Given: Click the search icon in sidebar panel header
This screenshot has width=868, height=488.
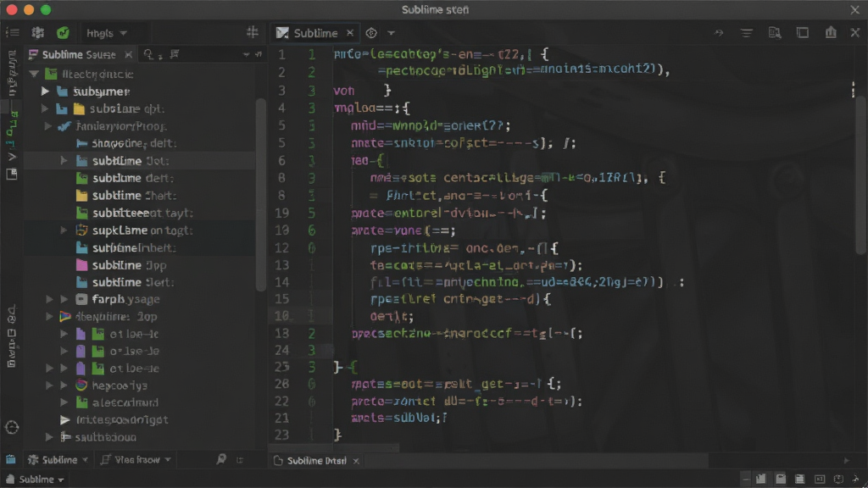Looking at the screenshot, I should 148,54.
